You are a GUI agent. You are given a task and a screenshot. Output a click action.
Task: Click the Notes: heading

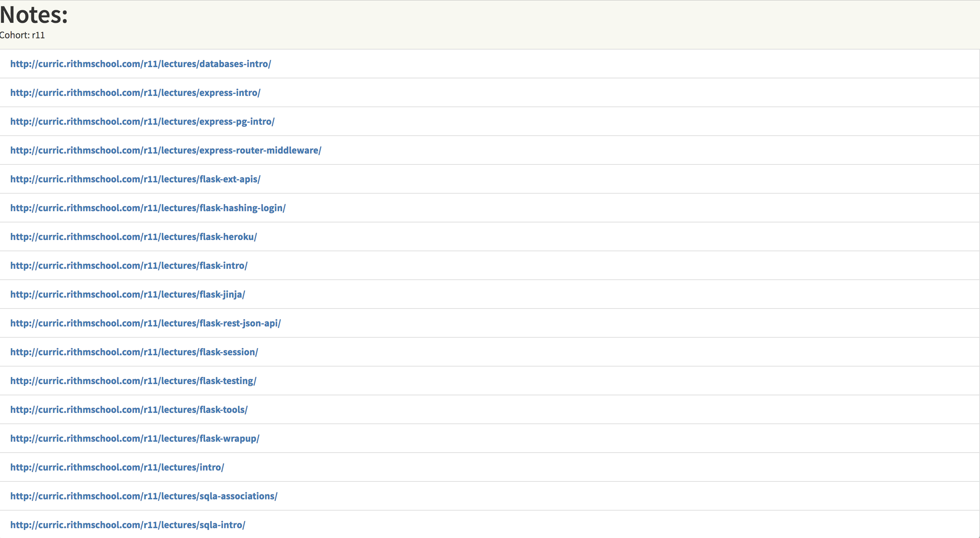pos(33,15)
